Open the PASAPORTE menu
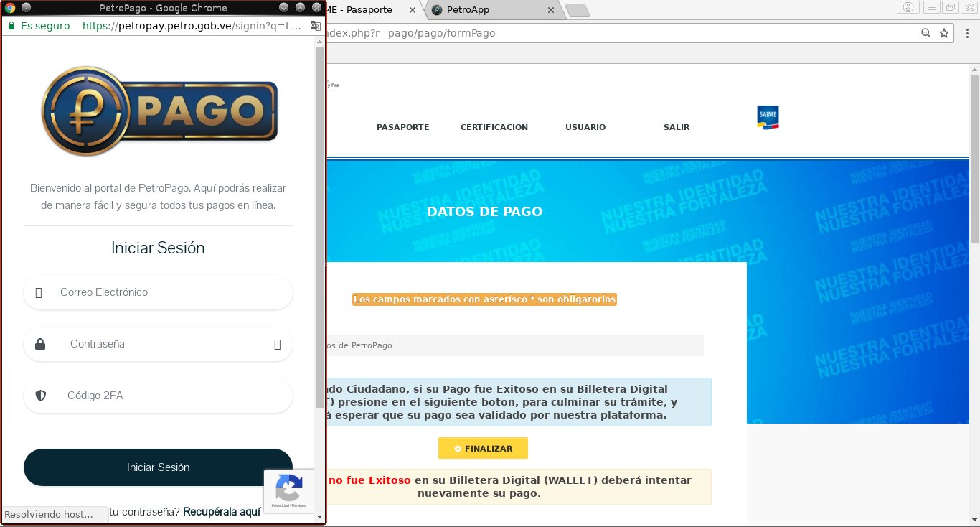The image size is (980, 527). tap(403, 127)
